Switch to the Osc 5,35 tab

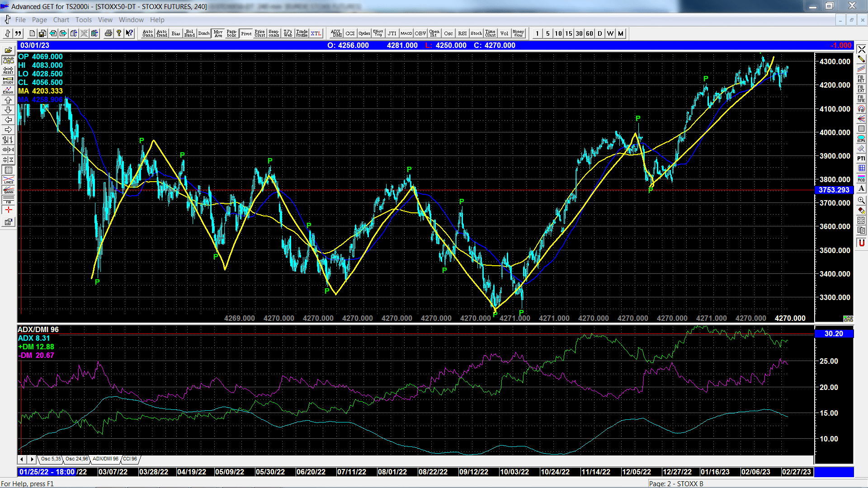(51, 459)
